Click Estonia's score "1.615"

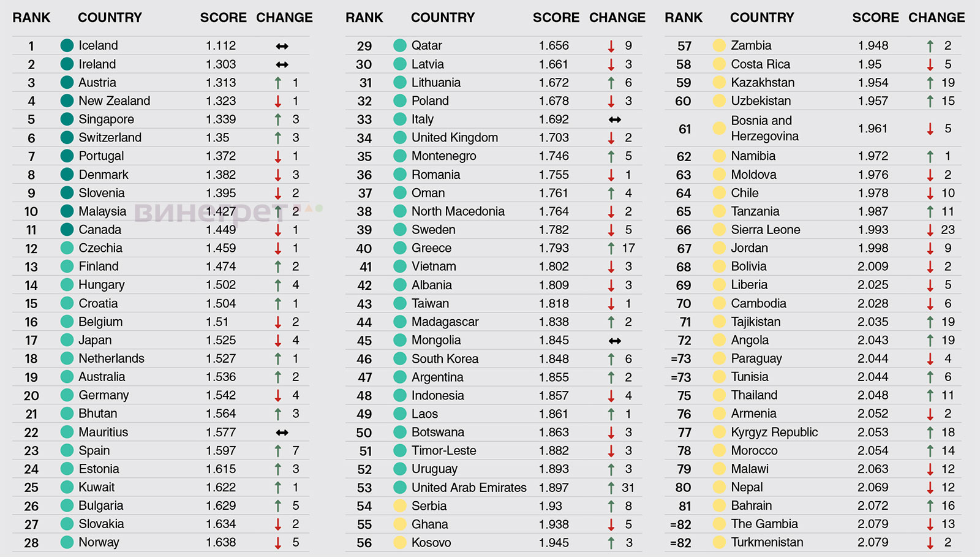coord(221,469)
